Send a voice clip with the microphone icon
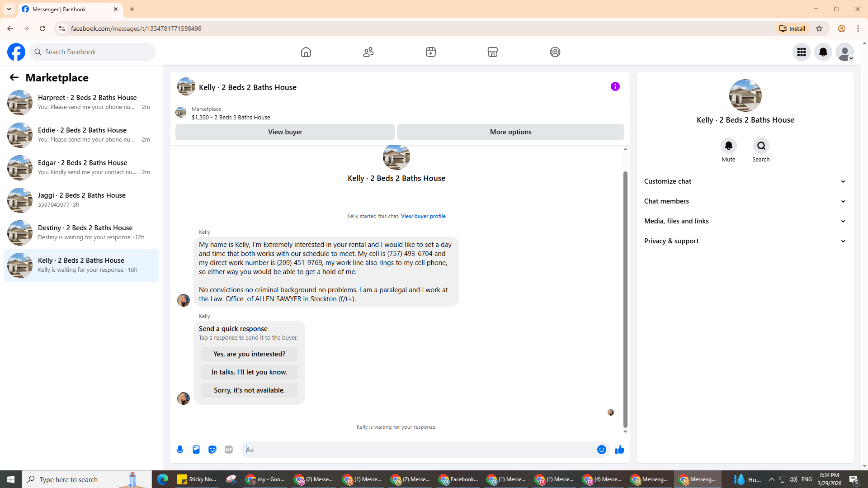The height and width of the screenshot is (488, 868). coord(180,450)
